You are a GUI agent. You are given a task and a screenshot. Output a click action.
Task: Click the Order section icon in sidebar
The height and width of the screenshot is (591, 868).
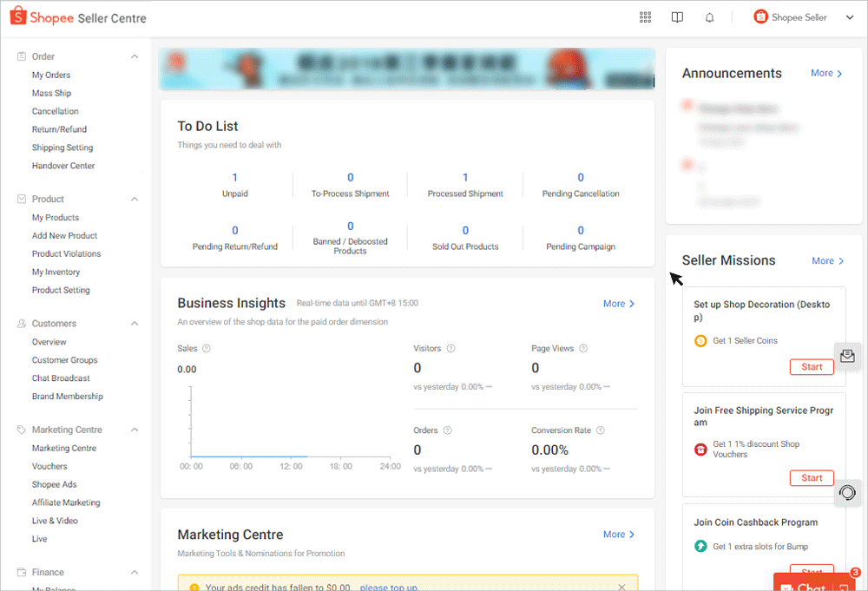coord(19,56)
